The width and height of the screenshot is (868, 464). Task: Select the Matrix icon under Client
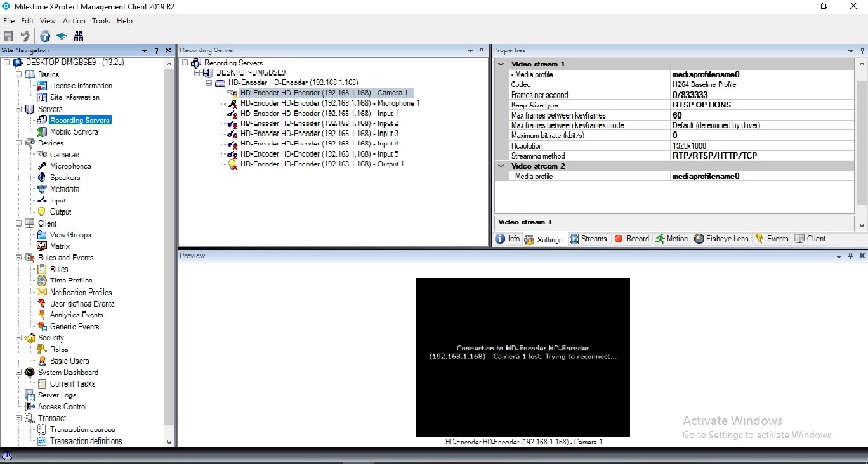[x=42, y=246]
